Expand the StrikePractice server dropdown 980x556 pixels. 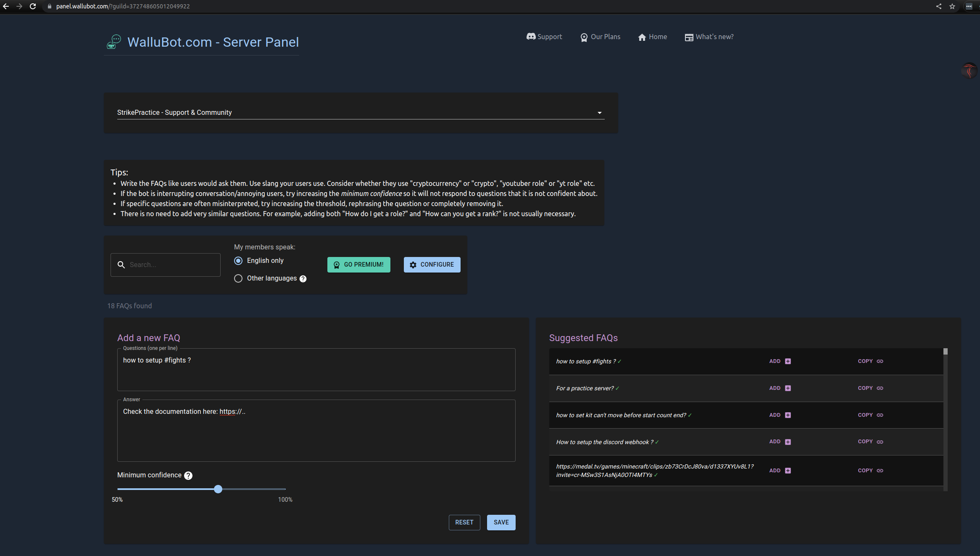click(361, 112)
